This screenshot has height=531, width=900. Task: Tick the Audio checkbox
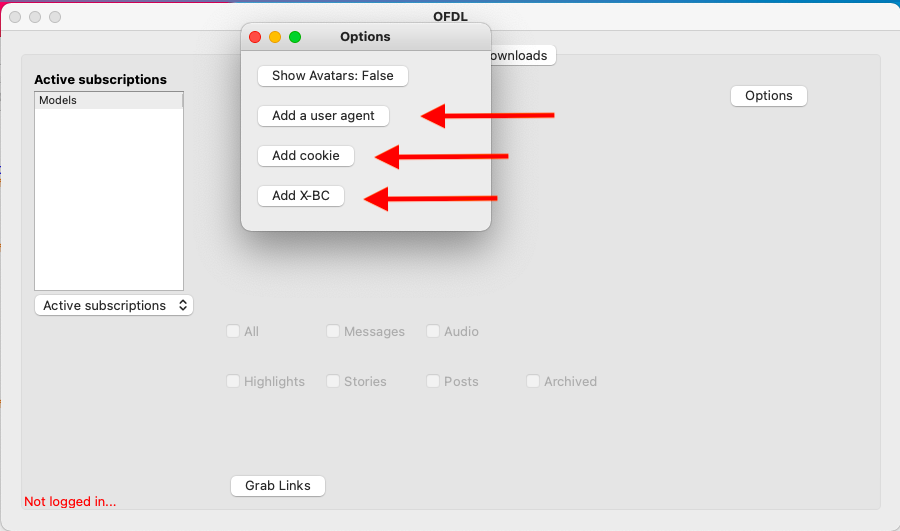click(433, 332)
